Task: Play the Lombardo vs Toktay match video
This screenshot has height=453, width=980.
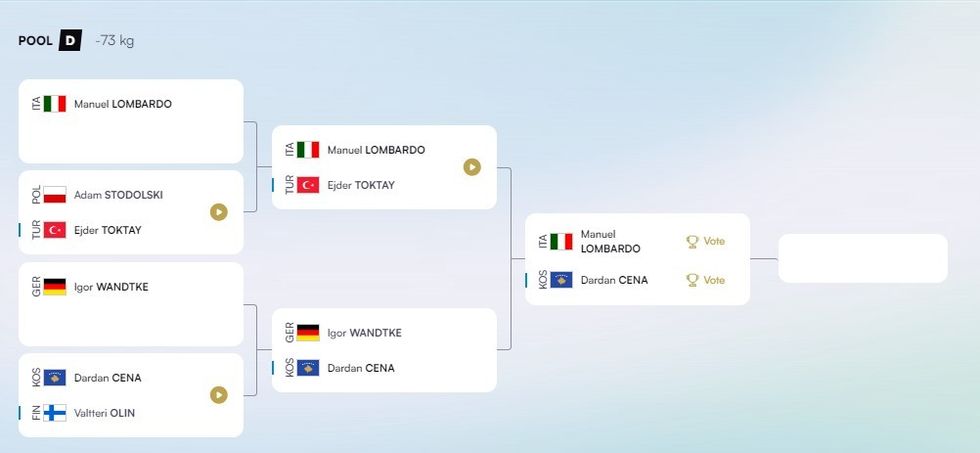Action: tap(472, 167)
